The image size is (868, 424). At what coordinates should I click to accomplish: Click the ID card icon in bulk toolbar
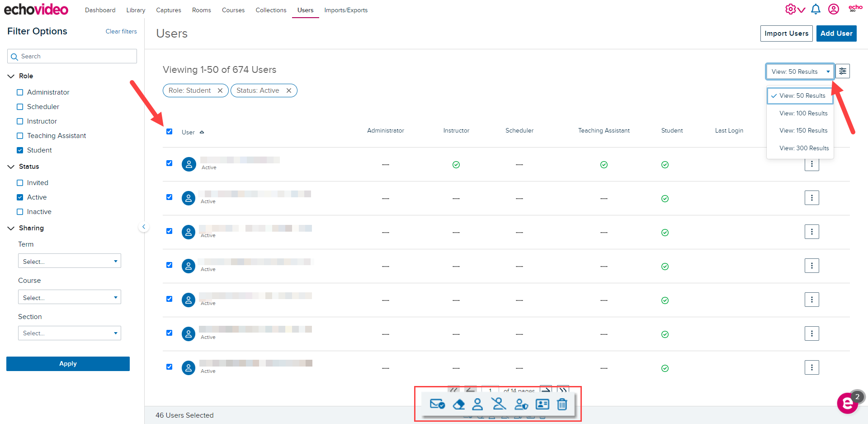[x=542, y=404]
